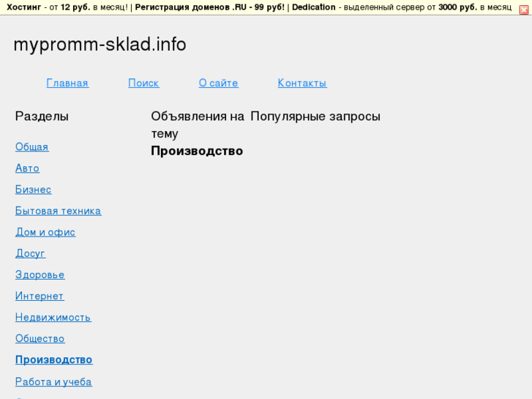
Task: Open Работа и учеба section
Action: pyautogui.click(x=53, y=381)
